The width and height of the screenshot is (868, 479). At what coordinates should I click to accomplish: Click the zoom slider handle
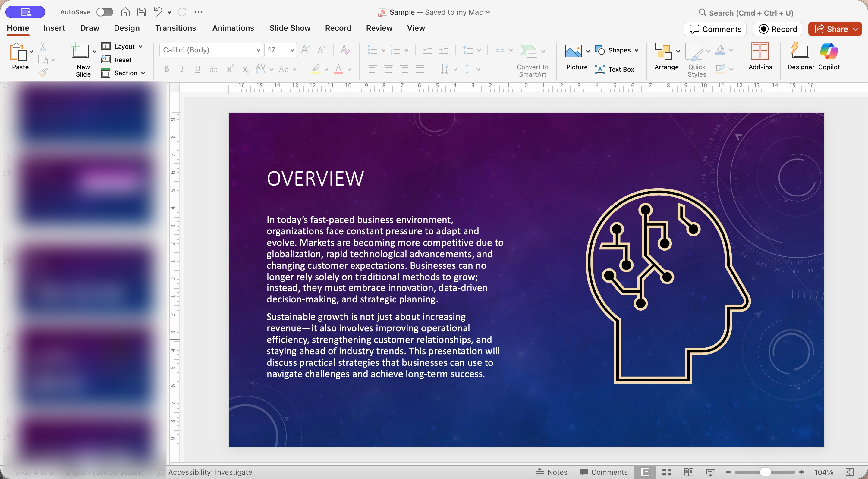(765, 472)
